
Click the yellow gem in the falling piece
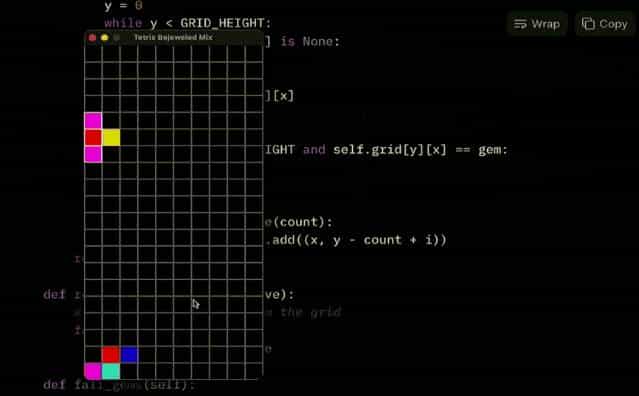(111, 138)
